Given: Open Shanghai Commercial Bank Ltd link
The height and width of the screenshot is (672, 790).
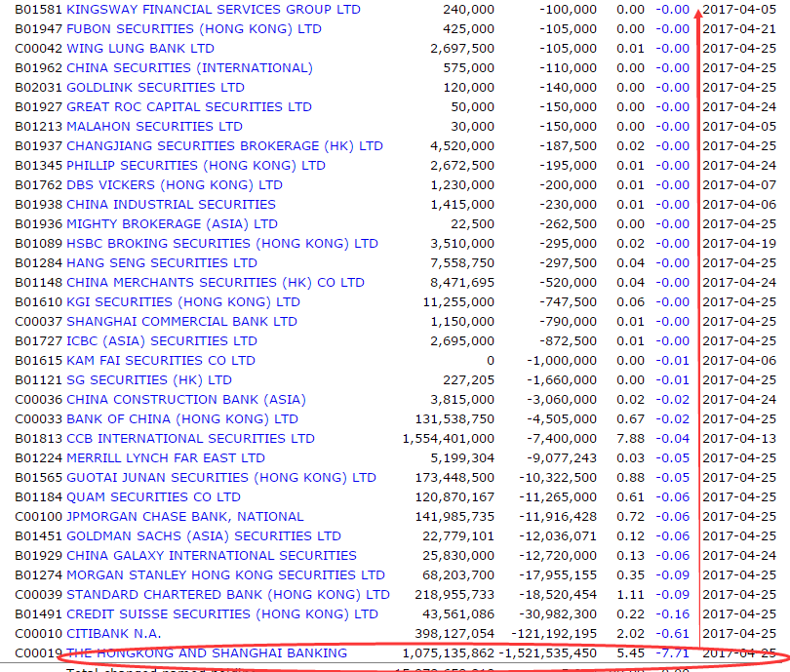Looking at the screenshot, I should 181,322.
